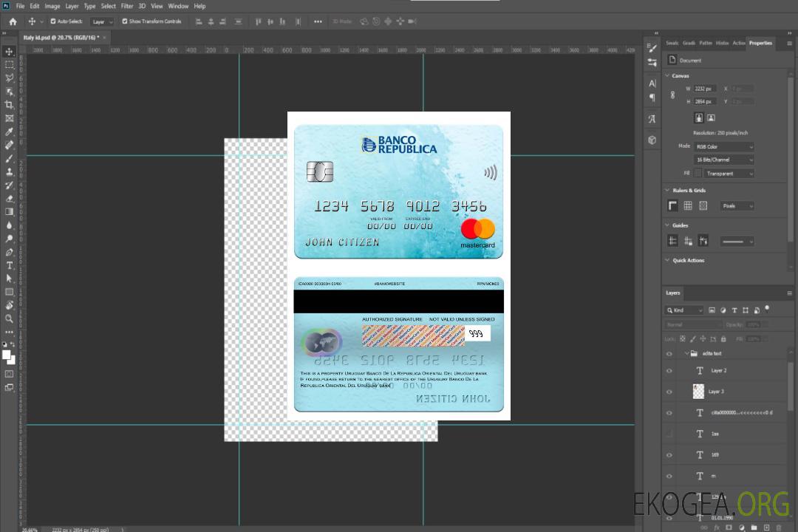This screenshot has height=532, width=798.
Task: Open the 16 Bits/Channel dropdown
Action: (723, 160)
